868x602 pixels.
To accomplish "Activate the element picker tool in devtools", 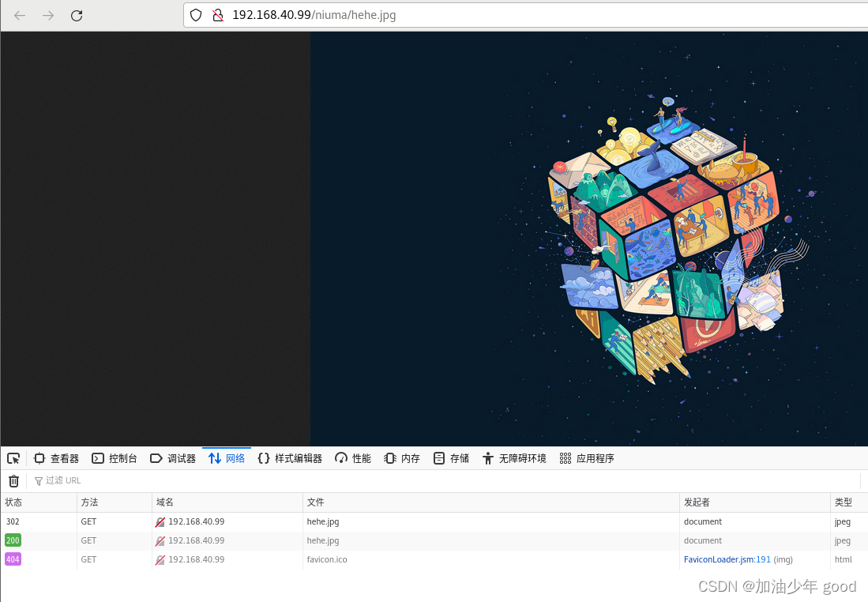I will click(x=13, y=458).
